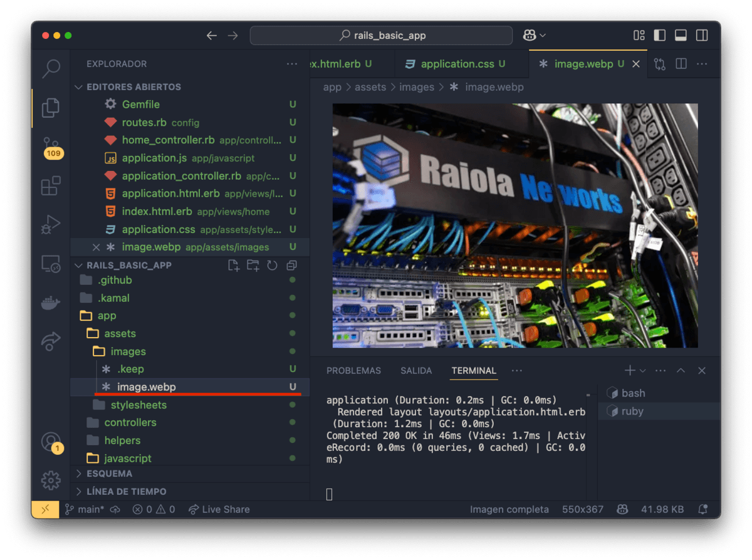Image resolution: width=752 pixels, height=560 pixels.
Task: Open the Live Share activity icon
Action: (x=51, y=341)
